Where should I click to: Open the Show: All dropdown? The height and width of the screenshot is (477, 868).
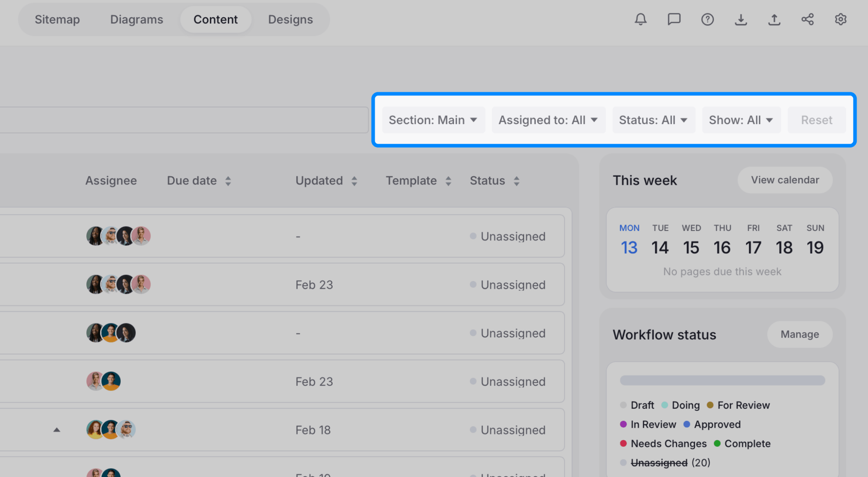coord(741,120)
